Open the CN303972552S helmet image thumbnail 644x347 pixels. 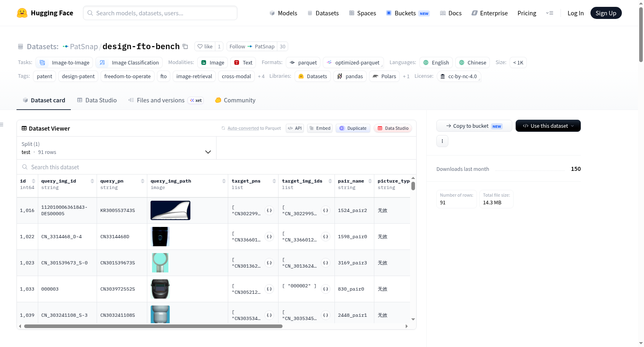(160, 289)
